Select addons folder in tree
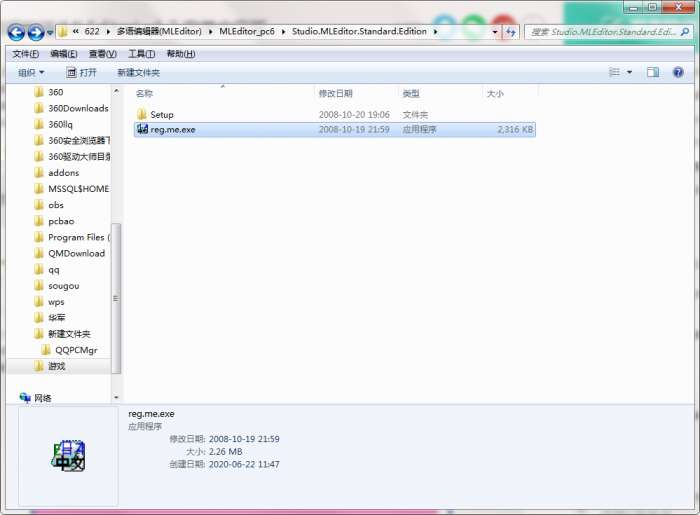The image size is (700, 515). pyautogui.click(x=63, y=173)
